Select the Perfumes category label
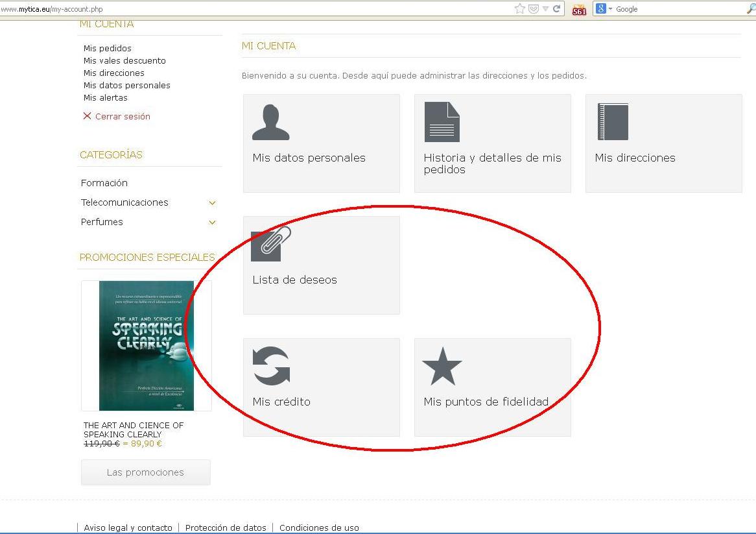This screenshot has height=534, width=756. pyautogui.click(x=102, y=222)
